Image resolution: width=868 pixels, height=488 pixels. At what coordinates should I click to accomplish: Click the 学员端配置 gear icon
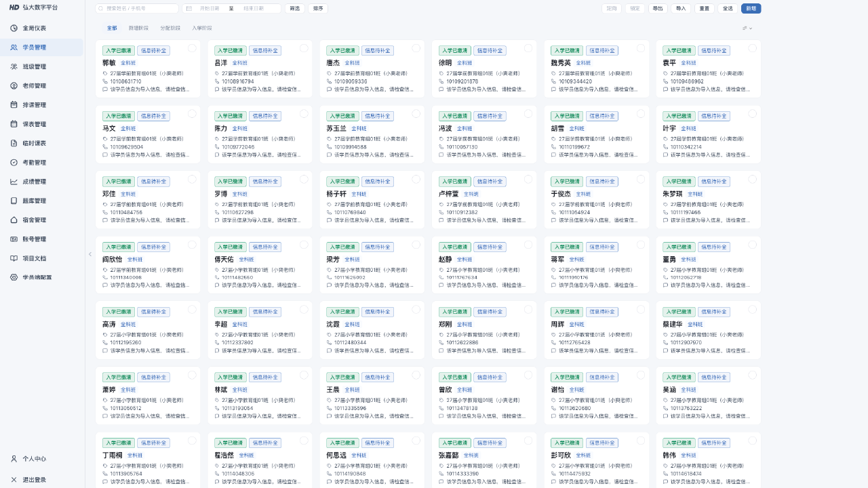14,277
